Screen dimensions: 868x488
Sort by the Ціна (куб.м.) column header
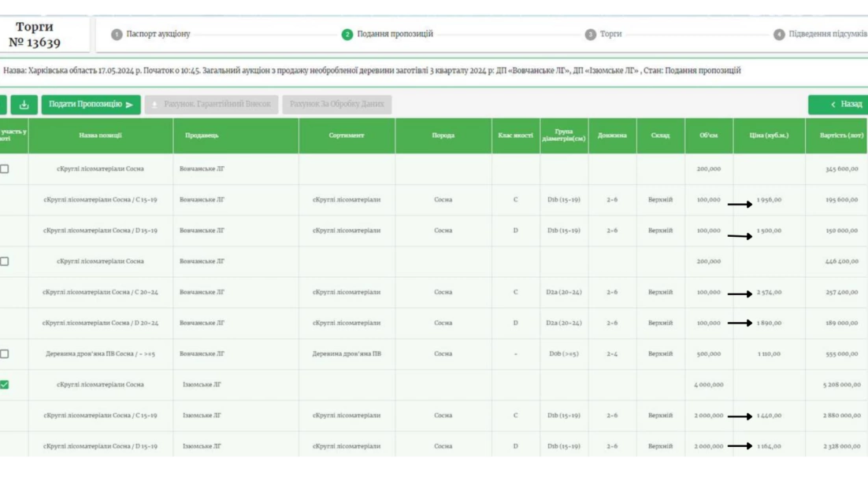(x=769, y=135)
